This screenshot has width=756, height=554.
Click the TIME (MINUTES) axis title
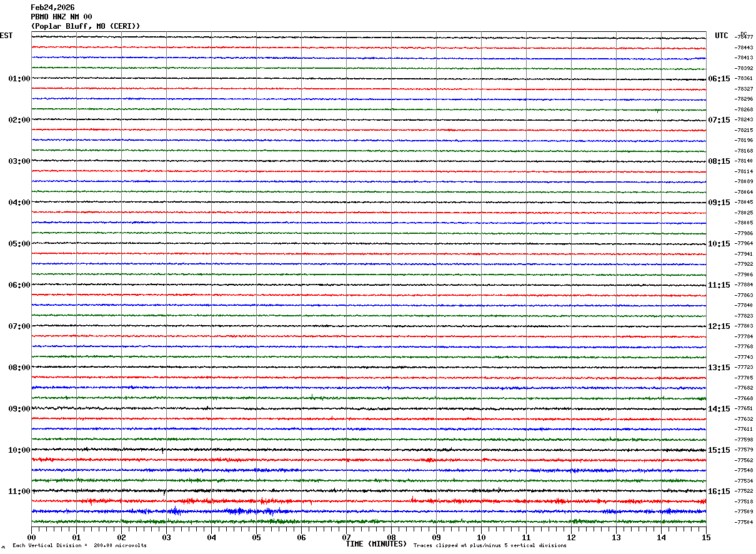click(376, 544)
